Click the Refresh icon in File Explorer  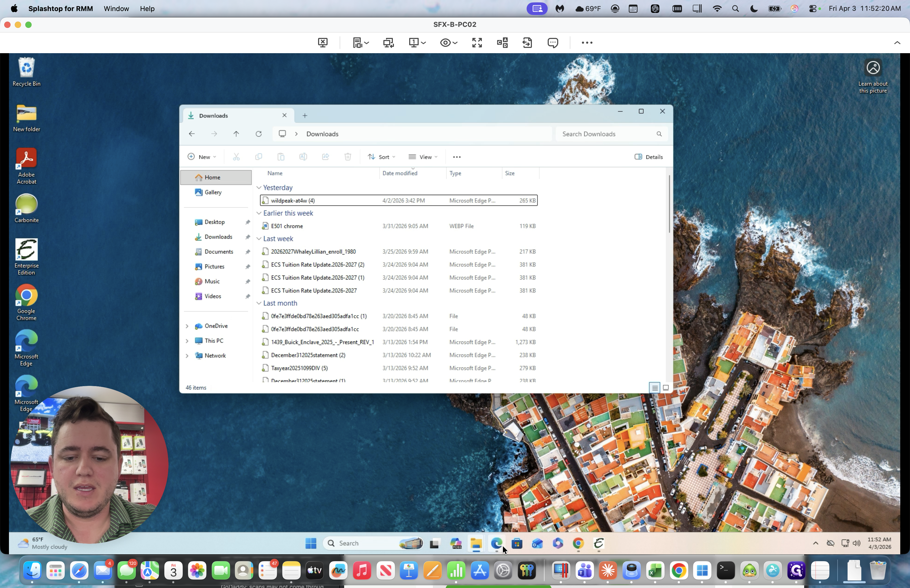(259, 134)
